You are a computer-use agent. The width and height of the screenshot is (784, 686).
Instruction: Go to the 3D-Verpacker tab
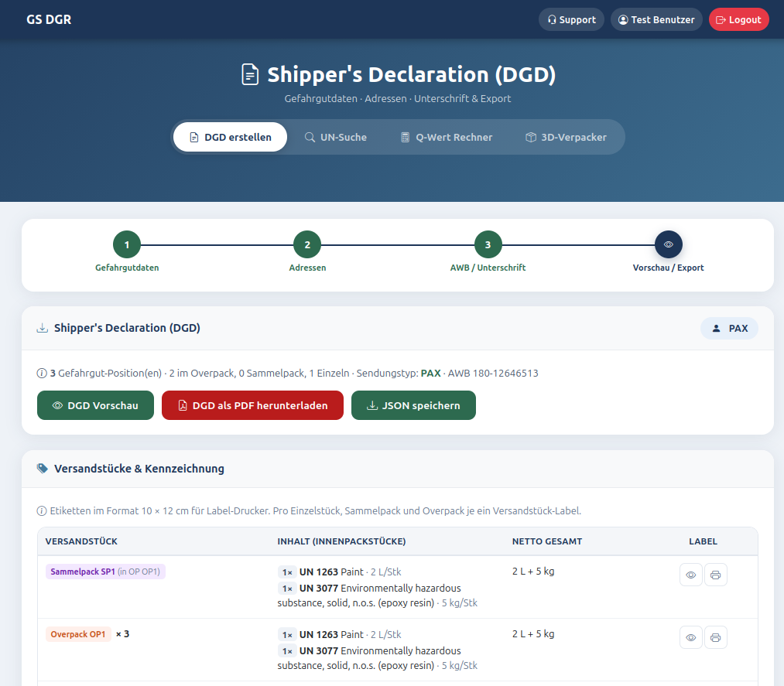click(566, 137)
